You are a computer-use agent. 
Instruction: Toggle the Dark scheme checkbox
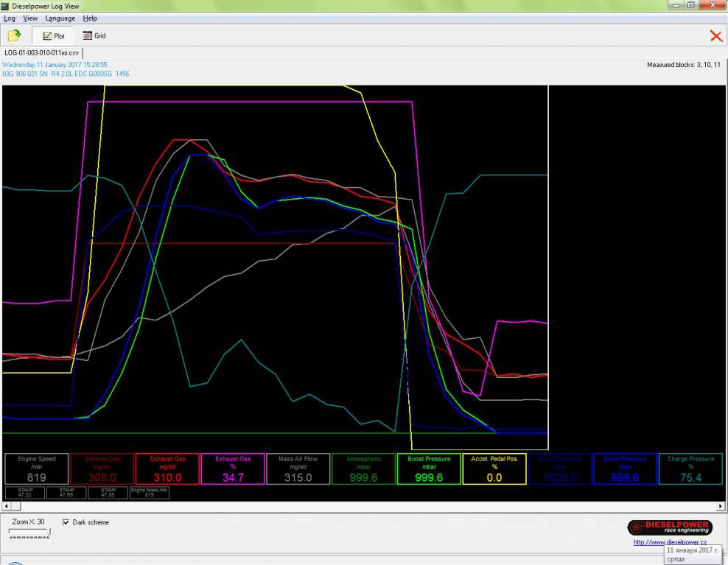[66, 522]
